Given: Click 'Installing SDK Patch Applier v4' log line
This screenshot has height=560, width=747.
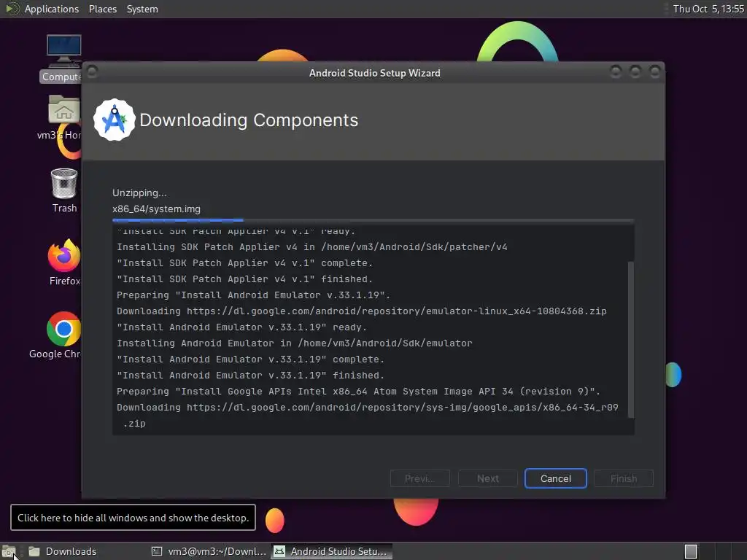Looking at the screenshot, I should (312, 246).
